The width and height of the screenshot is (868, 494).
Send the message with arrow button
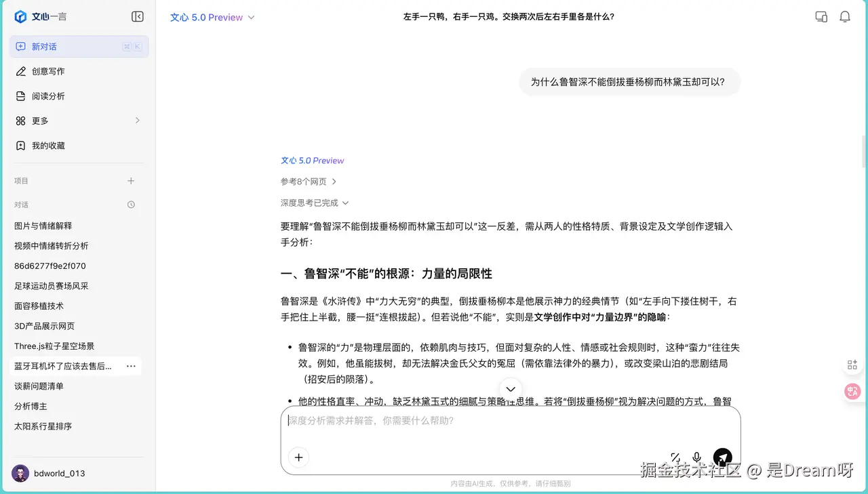click(723, 457)
